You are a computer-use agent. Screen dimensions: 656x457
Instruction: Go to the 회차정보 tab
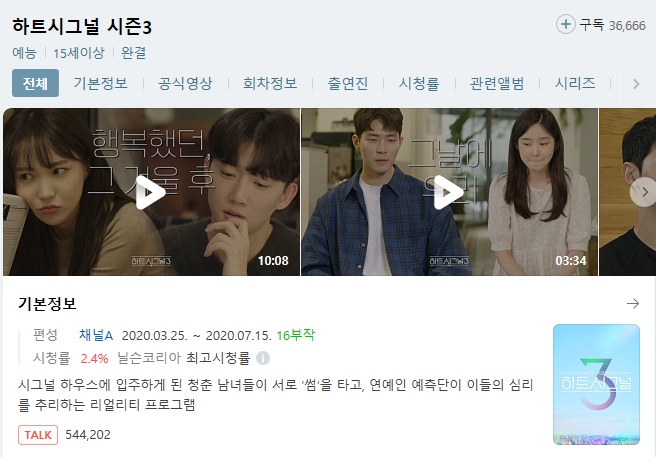tap(270, 83)
